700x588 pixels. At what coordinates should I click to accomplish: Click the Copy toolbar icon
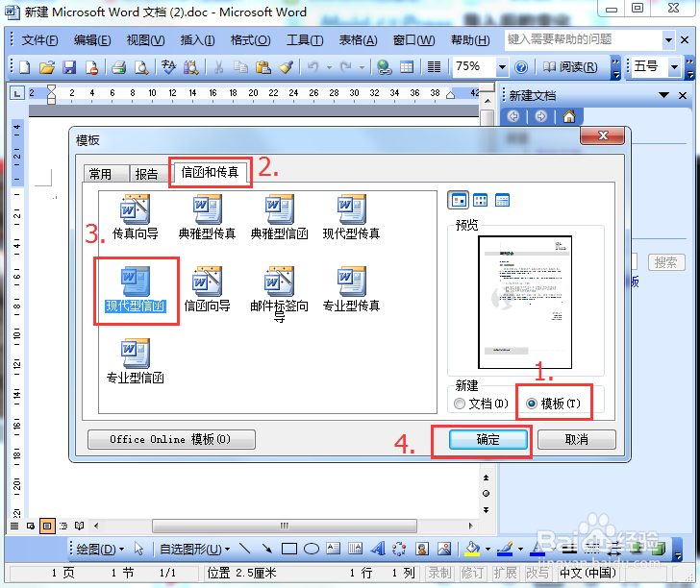click(241, 67)
